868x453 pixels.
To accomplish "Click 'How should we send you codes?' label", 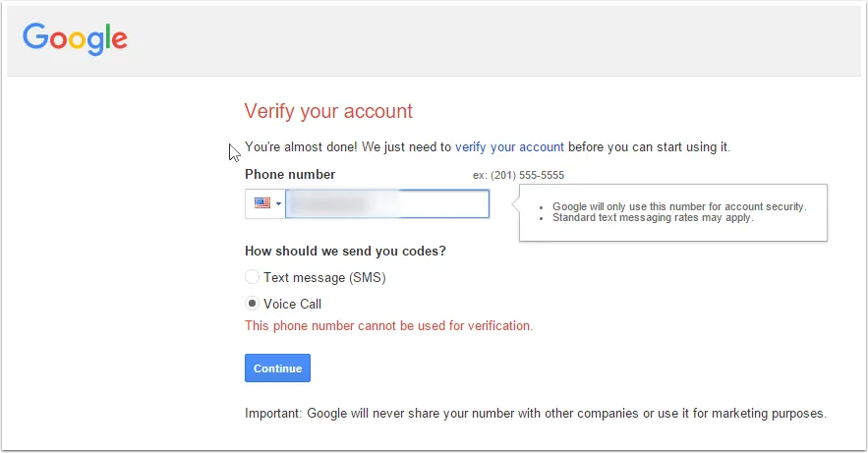I will click(x=345, y=252).
